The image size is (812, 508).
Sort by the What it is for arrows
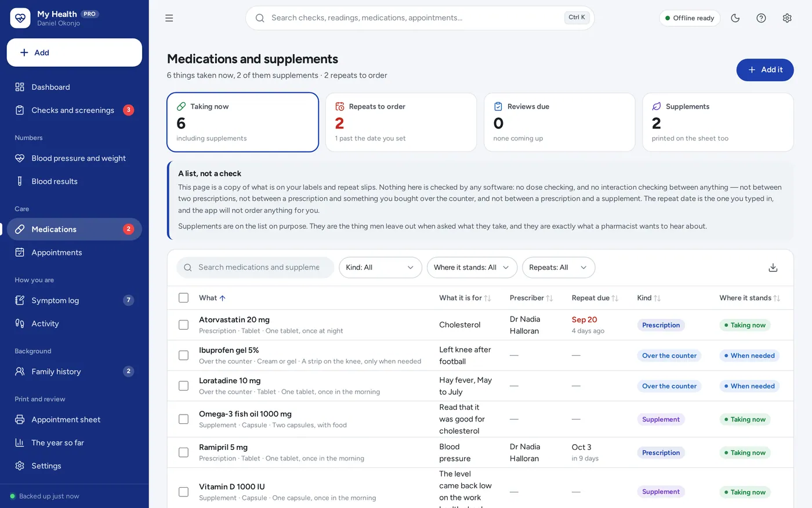click(487, 298)
